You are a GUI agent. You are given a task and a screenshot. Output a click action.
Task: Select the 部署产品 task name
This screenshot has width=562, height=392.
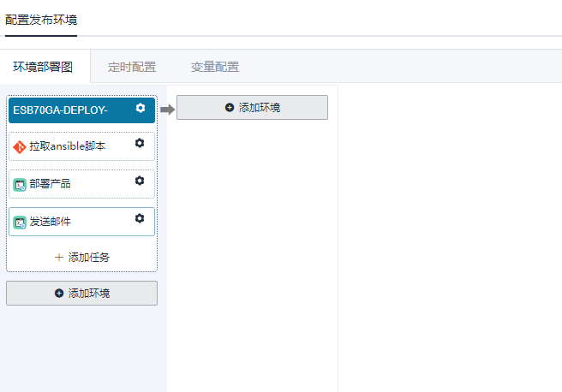[50, 184]
